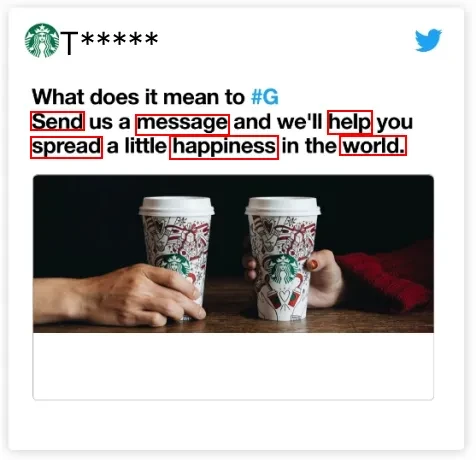Click the blue Twitter bird logo
This screenshot has height=460, width=476.
428,40
